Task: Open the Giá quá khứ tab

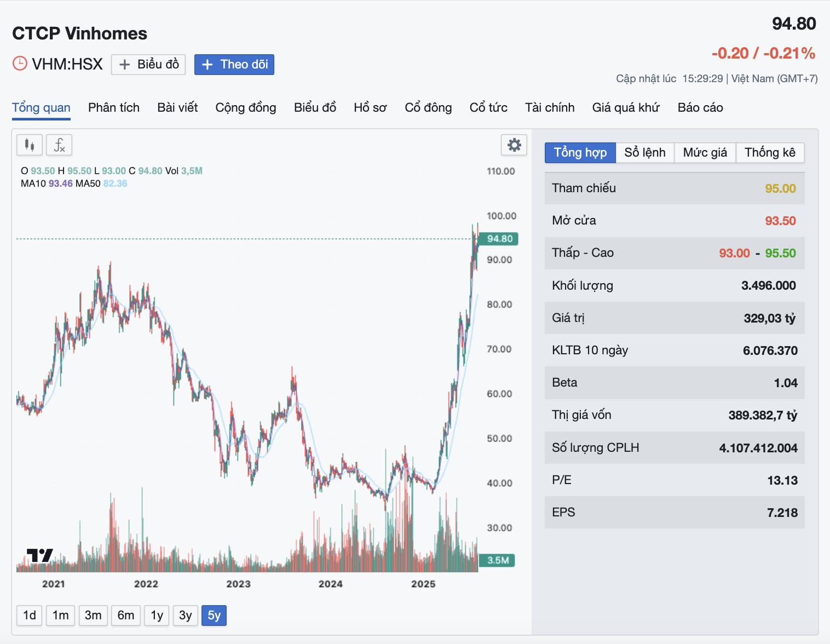Action: pyautogui.click(x=626, y=107)
